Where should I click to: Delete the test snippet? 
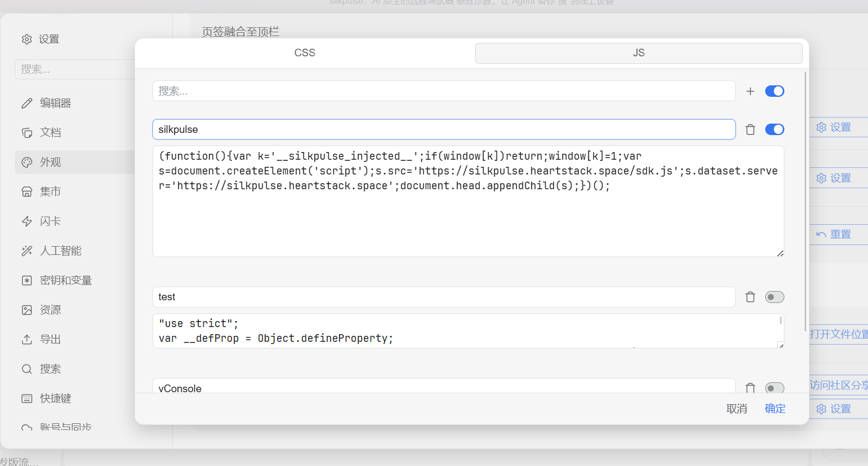click(x=750, y=297)
